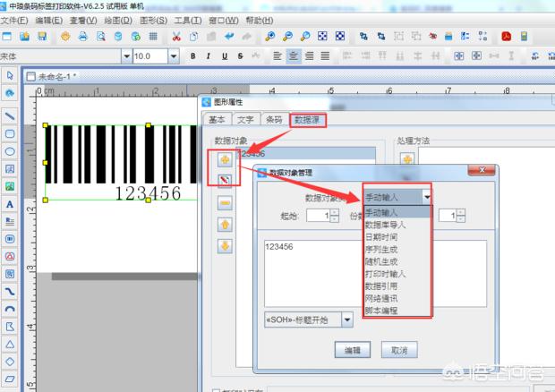555x392 pixels.
Task: Click the Zoom Out magnifier icon
Action: click(x=287, y=37)
